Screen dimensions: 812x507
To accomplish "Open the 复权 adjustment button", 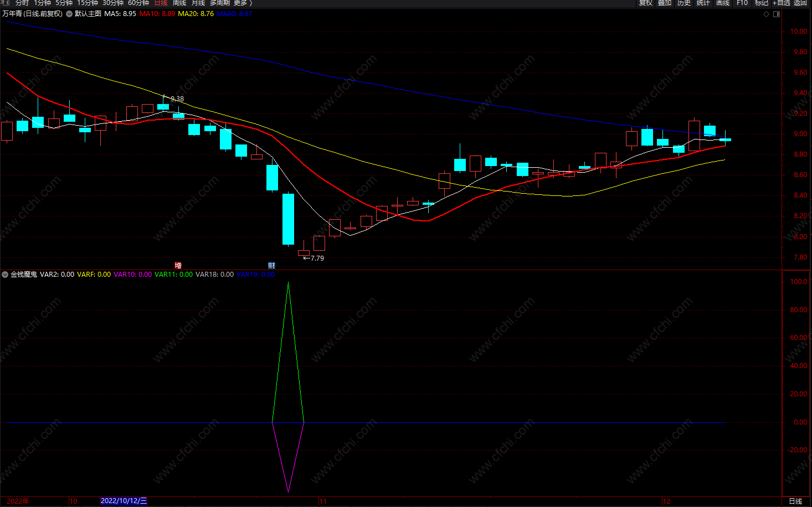I will point(646,3).
